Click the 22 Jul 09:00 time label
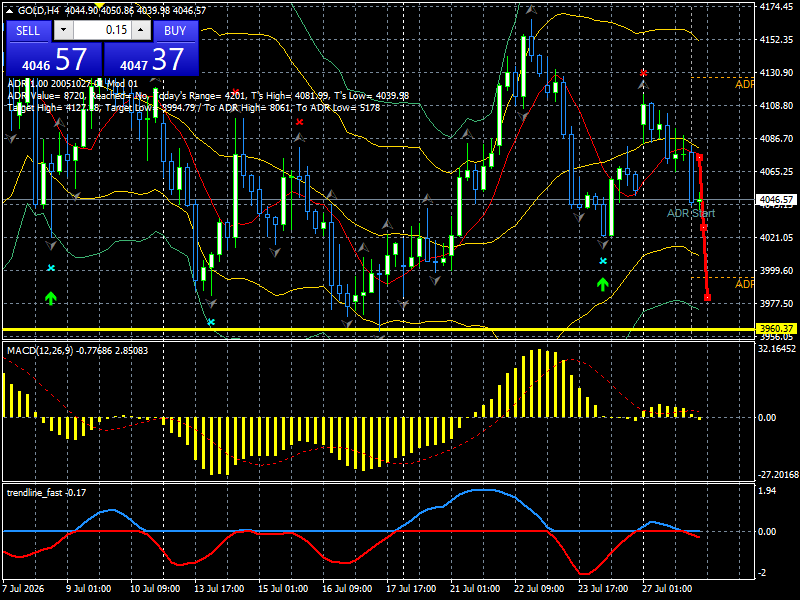The height and width of the screenshot is (600, 800). point(539,588)
